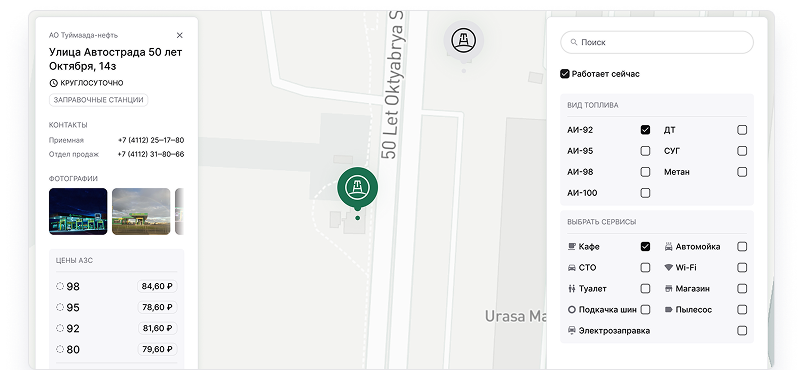
Task: Click the ВИД ТОПЛИВА section heading
Action: pos(593,105)
